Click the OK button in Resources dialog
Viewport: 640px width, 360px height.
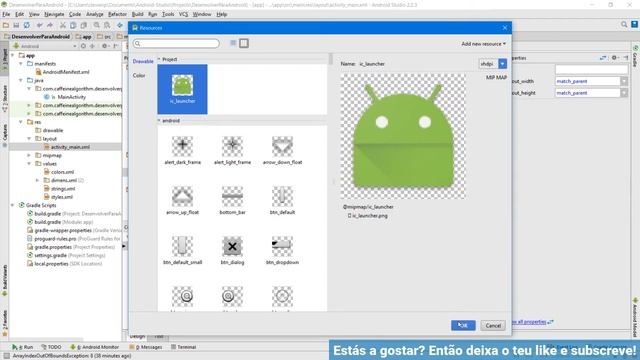click(463, 325)
